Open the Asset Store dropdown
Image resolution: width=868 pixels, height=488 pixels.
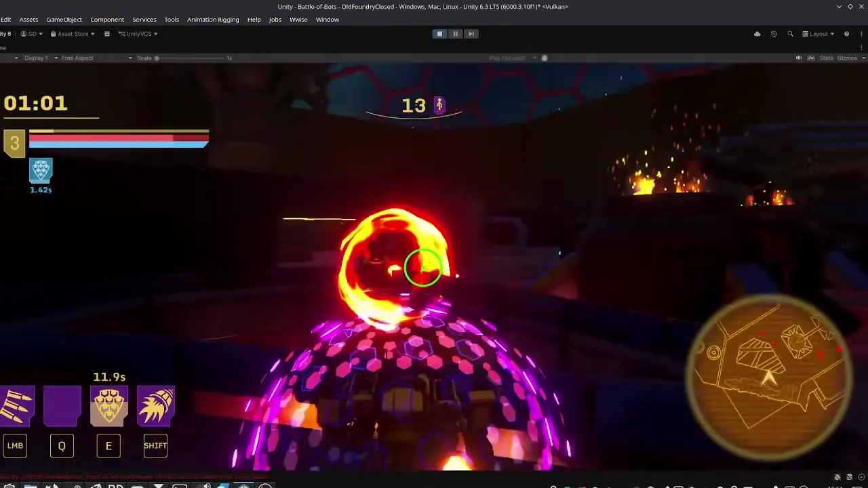point(73,34)
